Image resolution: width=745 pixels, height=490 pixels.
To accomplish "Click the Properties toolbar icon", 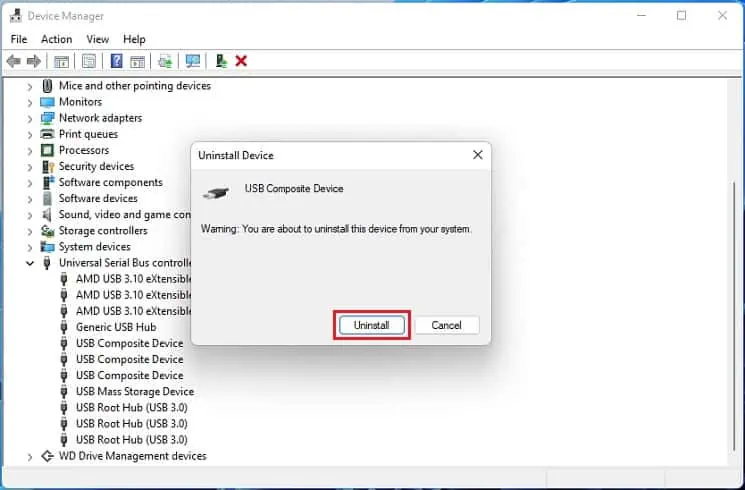I will click(x=88, y=61).
